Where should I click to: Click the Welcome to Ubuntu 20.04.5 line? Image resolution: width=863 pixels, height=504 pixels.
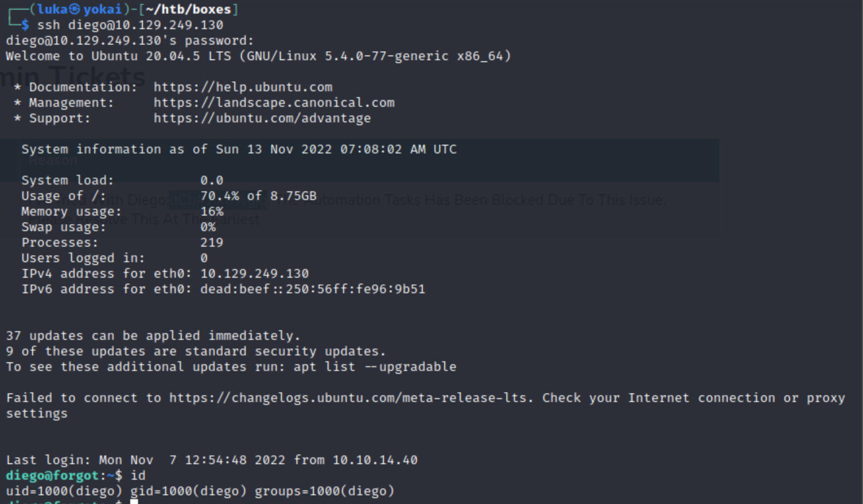click(258, 56)
